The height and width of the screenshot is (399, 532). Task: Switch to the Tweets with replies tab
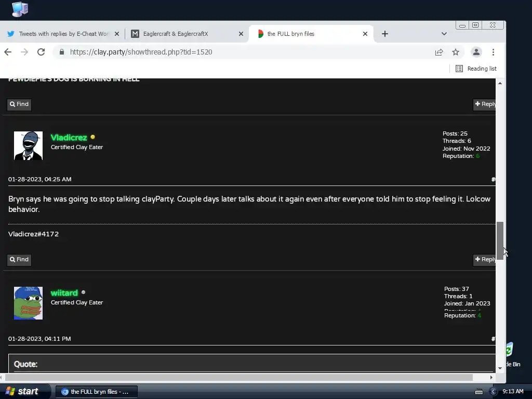(x=63, y=34)
